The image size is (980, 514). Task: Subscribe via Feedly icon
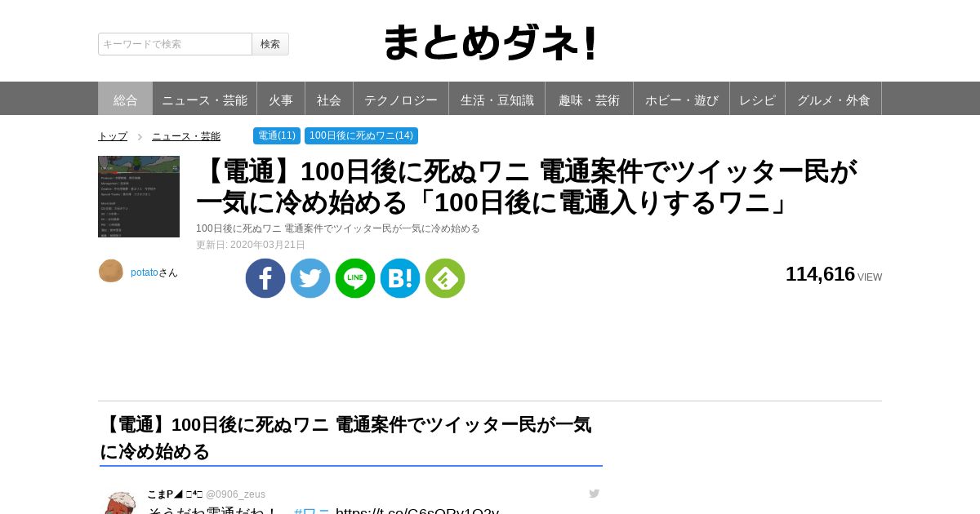point(445,278)
